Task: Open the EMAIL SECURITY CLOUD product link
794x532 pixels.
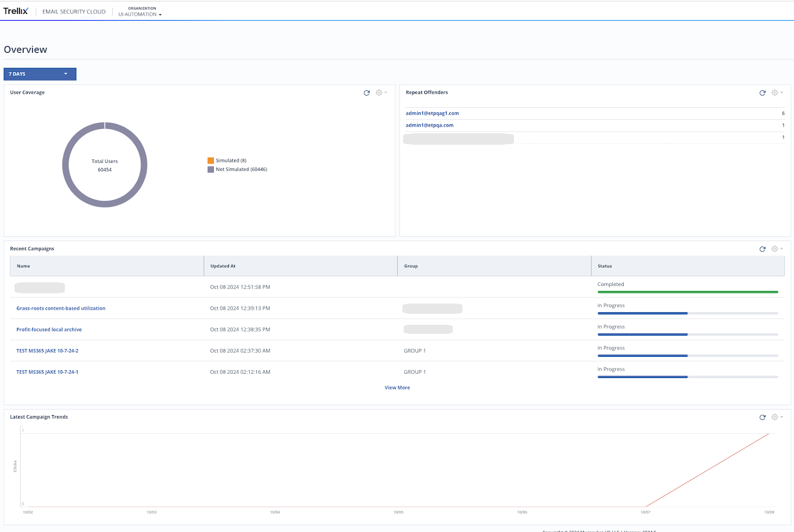Action: click(74, 12)
